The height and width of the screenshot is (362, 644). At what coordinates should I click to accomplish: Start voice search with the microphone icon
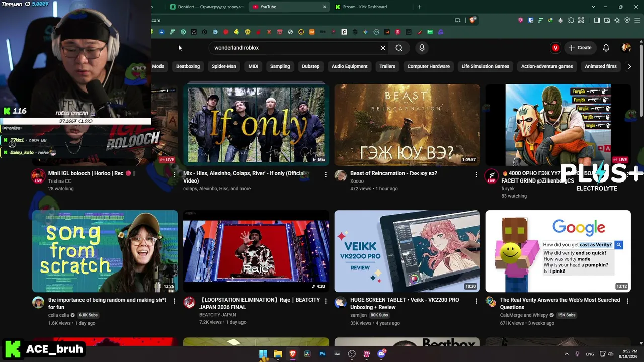[x=422, y=48]
